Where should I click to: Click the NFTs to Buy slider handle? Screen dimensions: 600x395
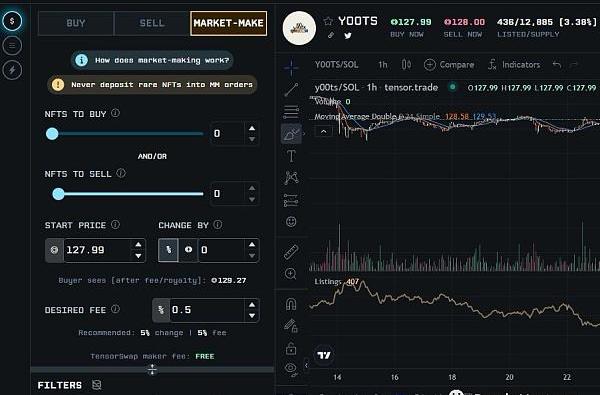pos(52,134)
